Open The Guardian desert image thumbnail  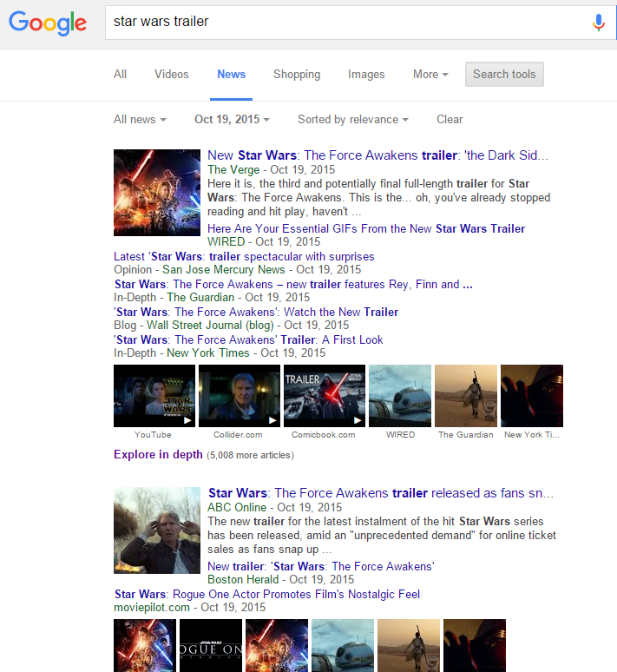pos(466,396)
